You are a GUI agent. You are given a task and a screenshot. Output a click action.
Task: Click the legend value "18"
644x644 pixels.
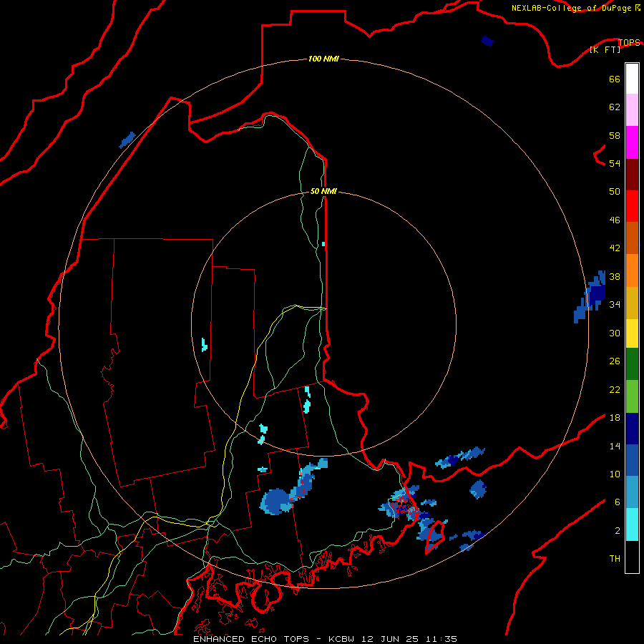pyautogui.click(x=615, y=418)
